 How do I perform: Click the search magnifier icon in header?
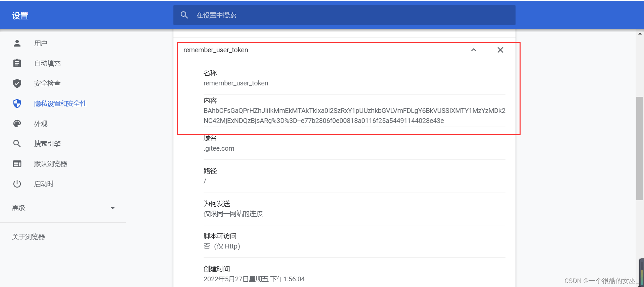click(x=184, y=15)
